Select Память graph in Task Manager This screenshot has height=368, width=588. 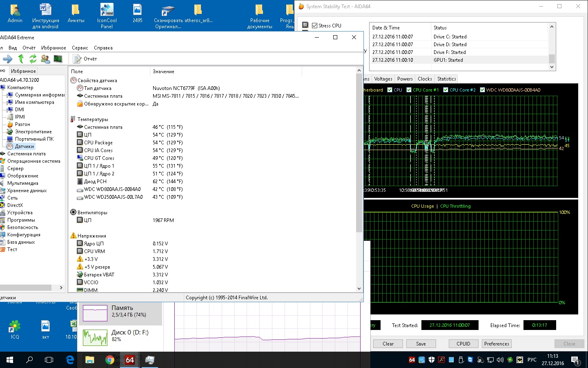click(x=120, y=313)
